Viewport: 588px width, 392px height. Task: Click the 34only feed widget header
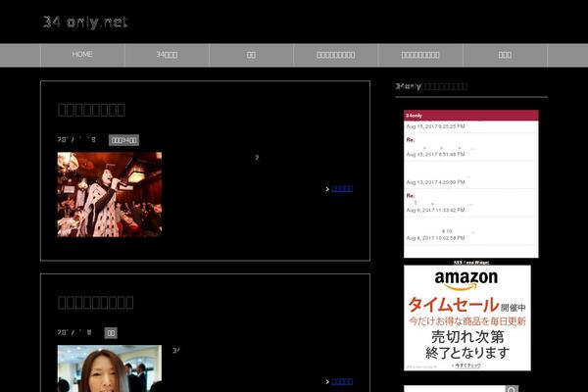(x=471, y=116)
